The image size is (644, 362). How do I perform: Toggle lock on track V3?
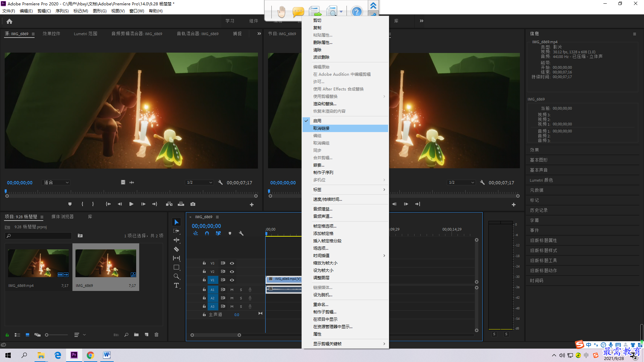(x=204, y=263)
